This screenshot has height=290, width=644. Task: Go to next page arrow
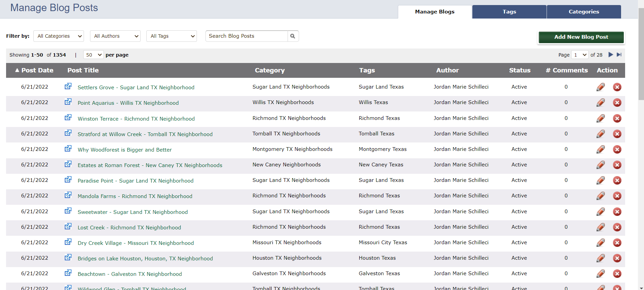click(611, 55)
